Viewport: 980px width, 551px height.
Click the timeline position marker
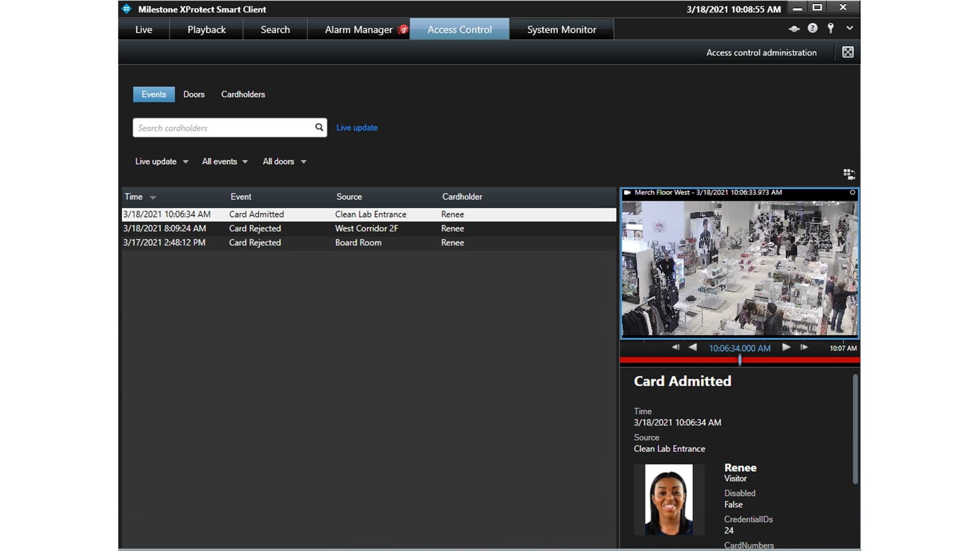[x=740, y=360]
